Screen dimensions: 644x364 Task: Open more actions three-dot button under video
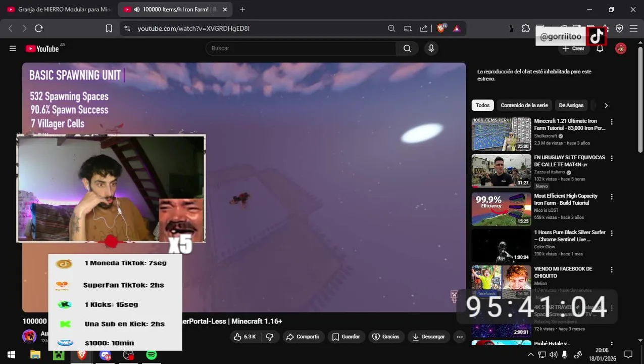pos(459,337)
